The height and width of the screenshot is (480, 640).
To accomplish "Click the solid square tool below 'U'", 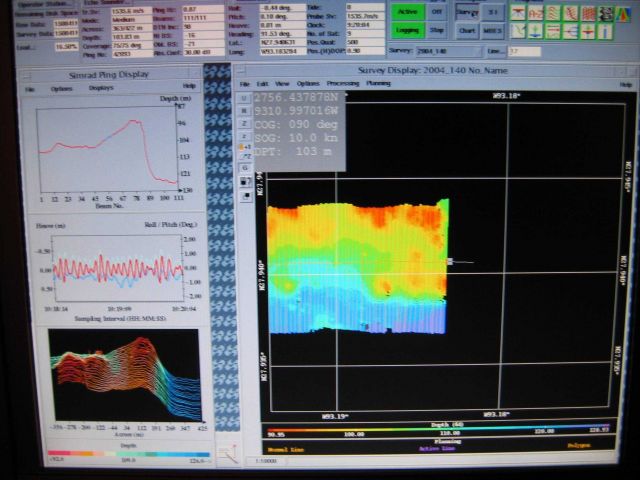I will [x=244, y=111].
